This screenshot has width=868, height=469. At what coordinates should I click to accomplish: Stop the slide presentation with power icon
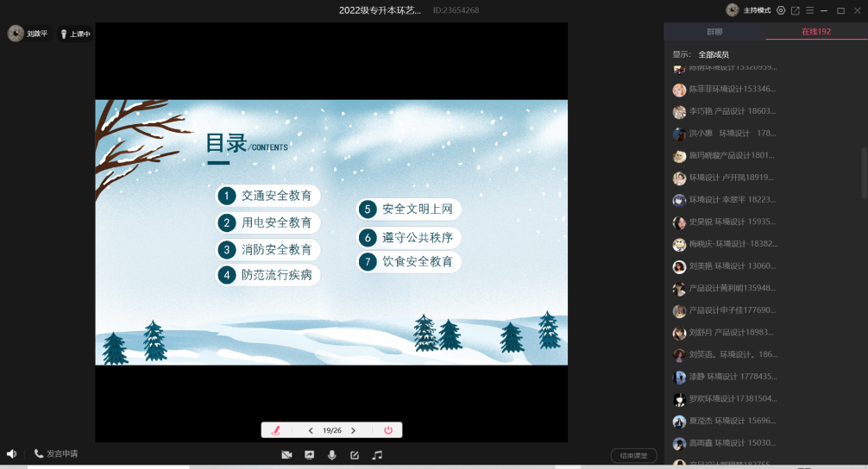(388, 430)
